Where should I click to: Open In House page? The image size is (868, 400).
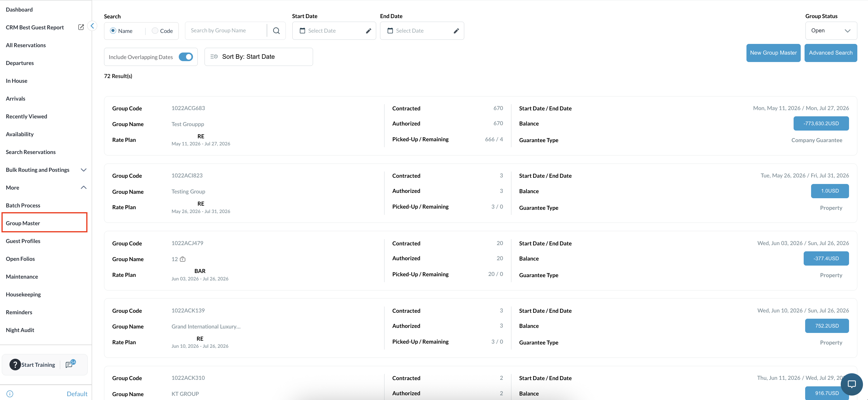tap(17, 81)
